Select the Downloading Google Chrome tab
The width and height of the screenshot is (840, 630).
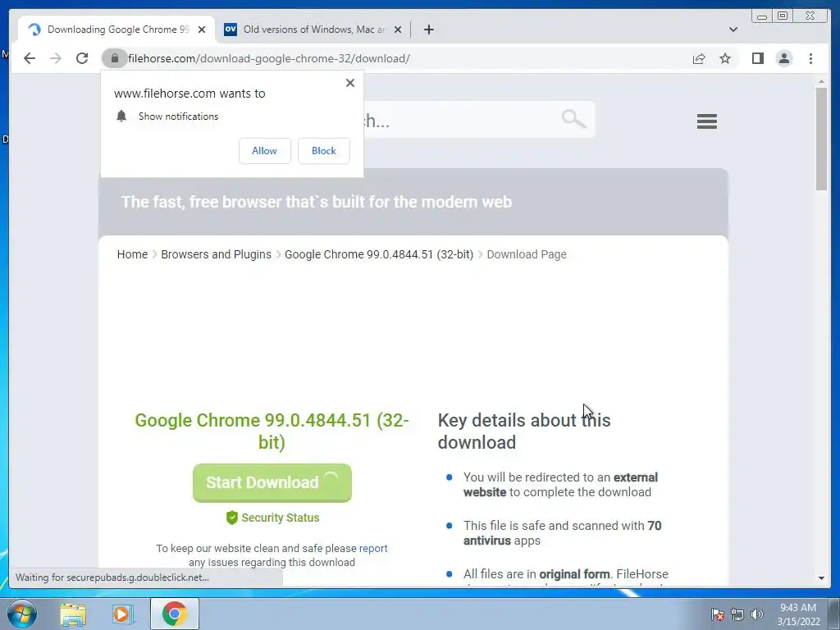(x=116, y=30)
